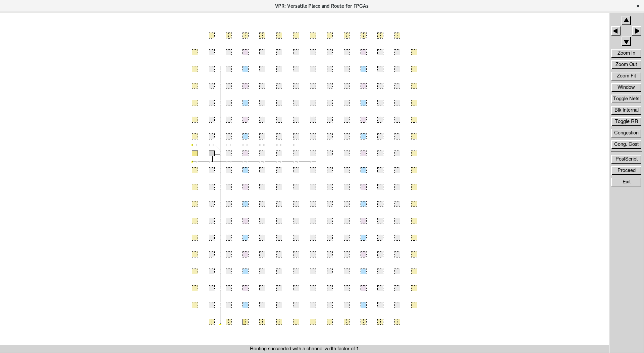Click the Zoom In button
This screenshot has height=353, width=644.
click(626, 53)
